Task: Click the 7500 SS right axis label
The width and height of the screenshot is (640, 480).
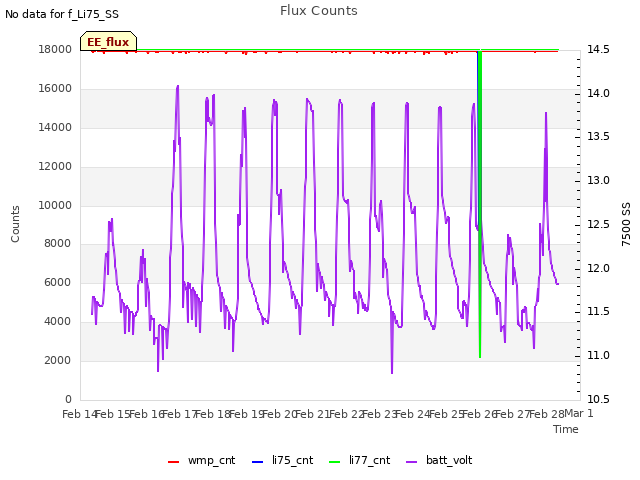Action: (x=626, y=224)
